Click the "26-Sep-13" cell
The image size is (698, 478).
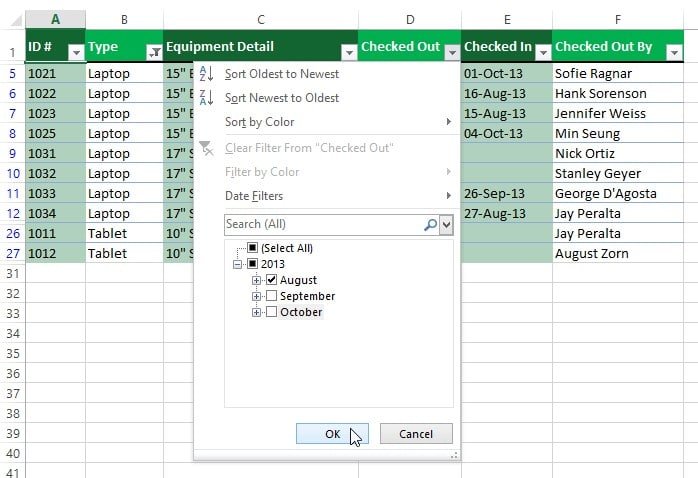507,194
